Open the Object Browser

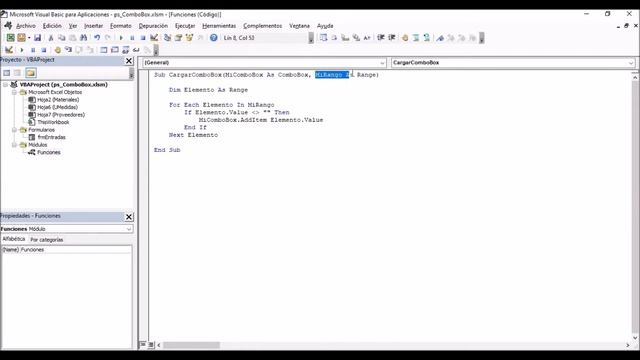tap(189, 38)
